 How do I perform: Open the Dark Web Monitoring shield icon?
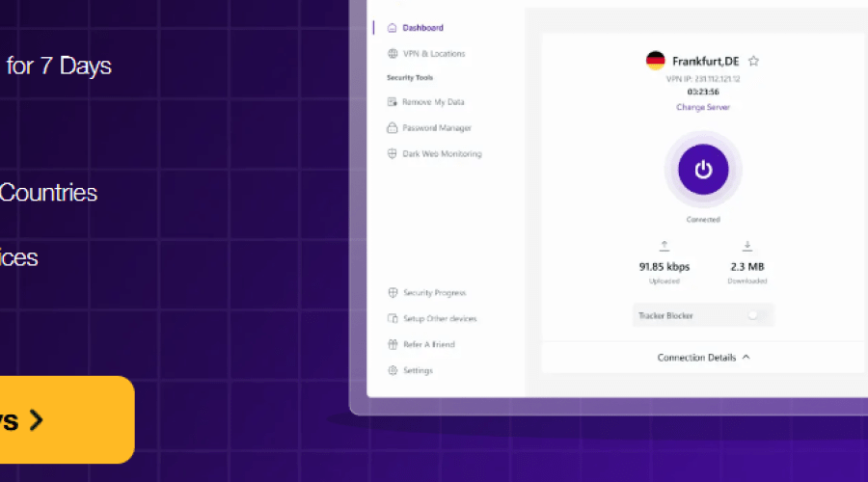click(393, 154)
